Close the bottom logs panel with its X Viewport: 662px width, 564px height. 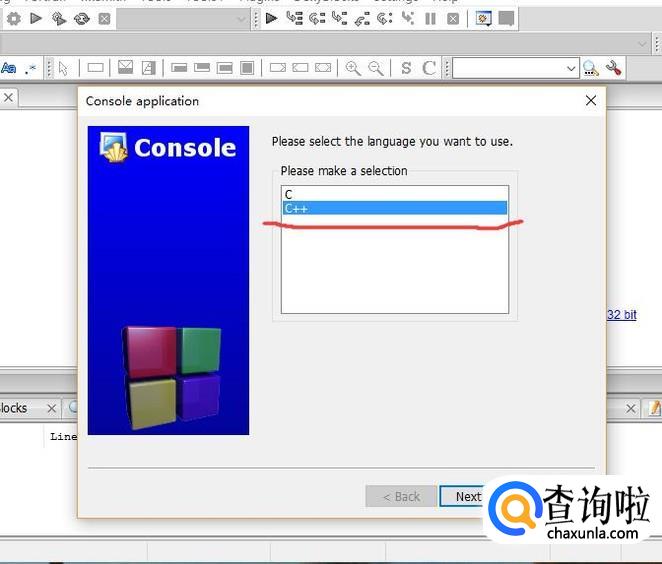[x=631, y=409]
